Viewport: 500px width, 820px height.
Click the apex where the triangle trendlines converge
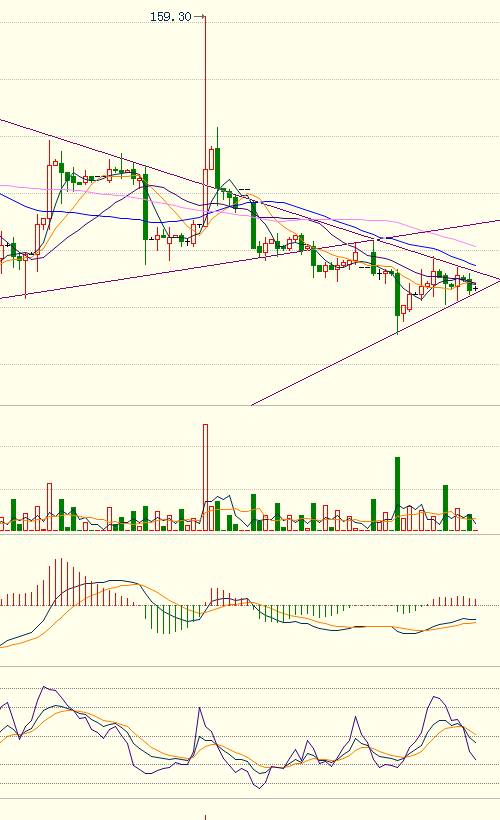click(x=497, y=280)
